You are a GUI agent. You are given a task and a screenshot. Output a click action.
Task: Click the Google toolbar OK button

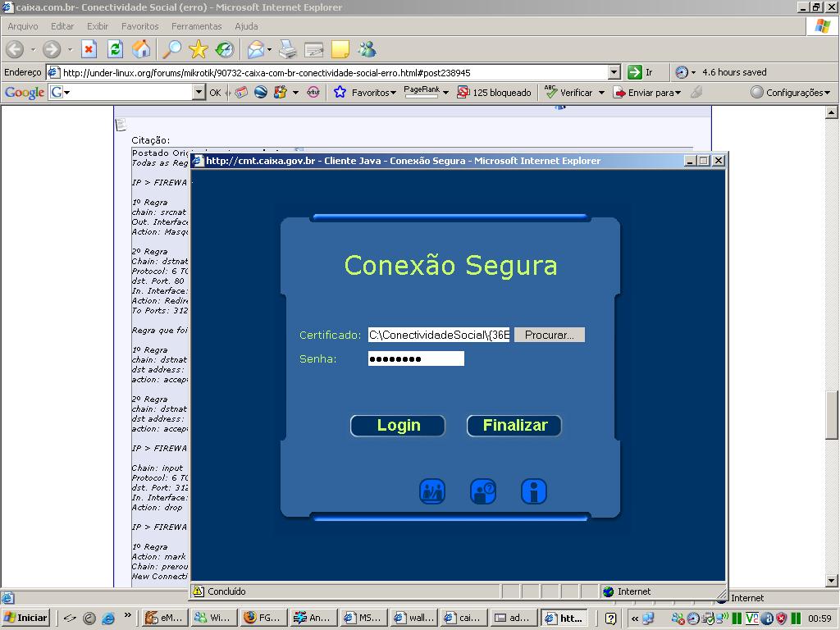215,92
